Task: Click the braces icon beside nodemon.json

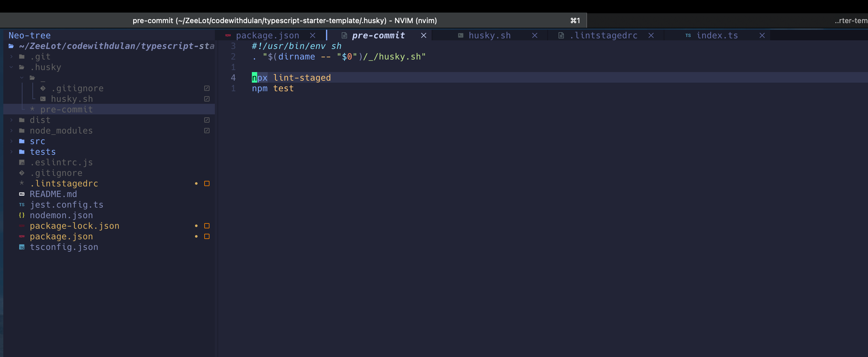Action: click(22, 215)
